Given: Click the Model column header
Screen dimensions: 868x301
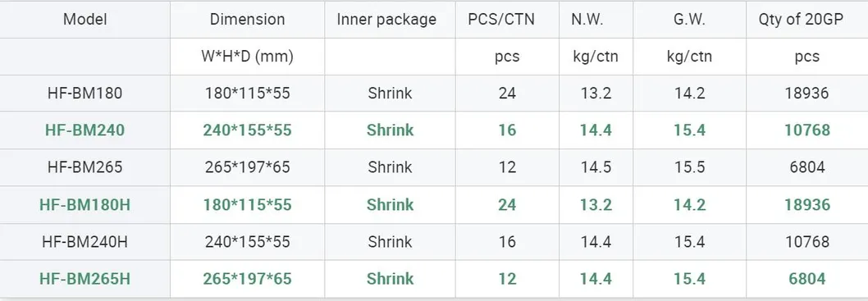Looking at the screenshot, I should (85, 20).
